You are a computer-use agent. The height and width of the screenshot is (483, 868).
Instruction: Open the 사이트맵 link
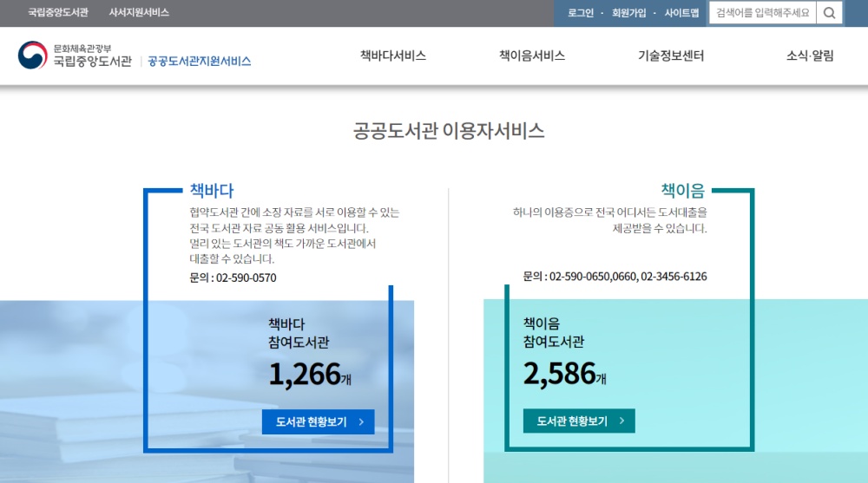681,13
